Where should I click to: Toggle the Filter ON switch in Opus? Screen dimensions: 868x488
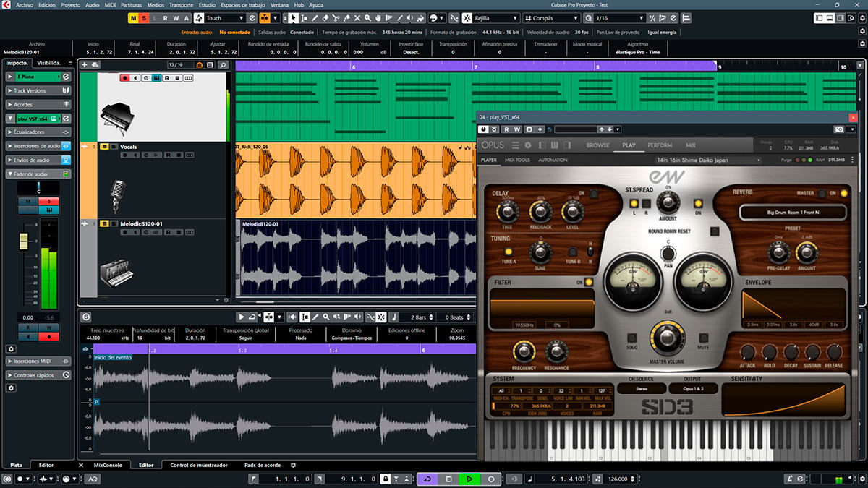[588, 282]
